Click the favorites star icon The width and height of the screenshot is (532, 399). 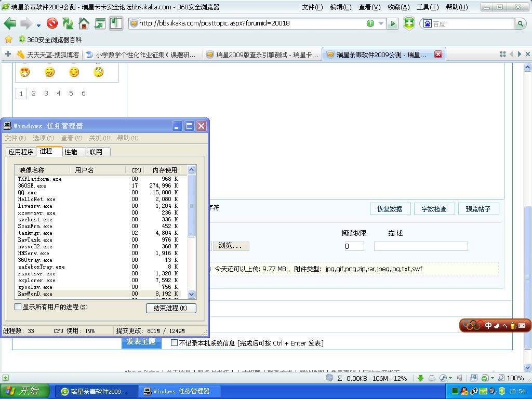[8, 39]
